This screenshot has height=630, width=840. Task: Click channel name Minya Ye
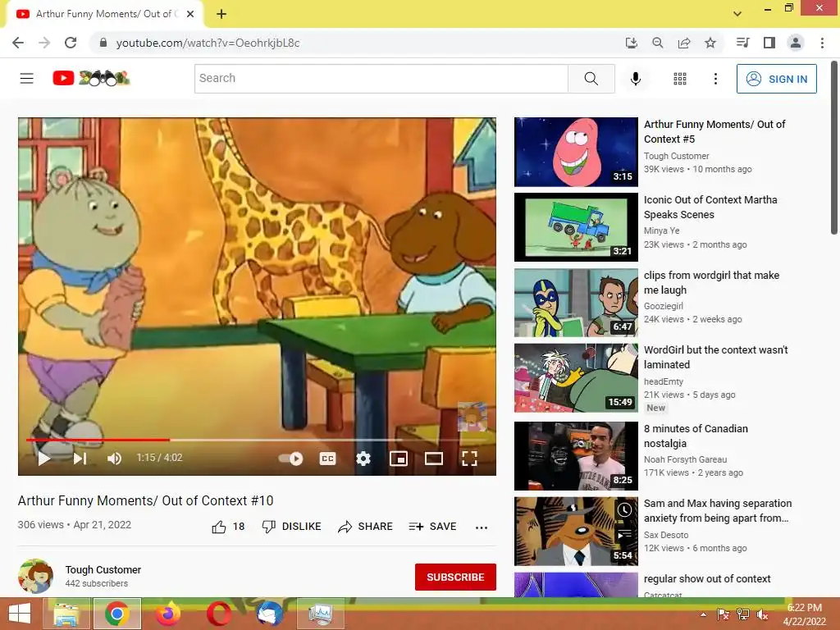[662, 231]
